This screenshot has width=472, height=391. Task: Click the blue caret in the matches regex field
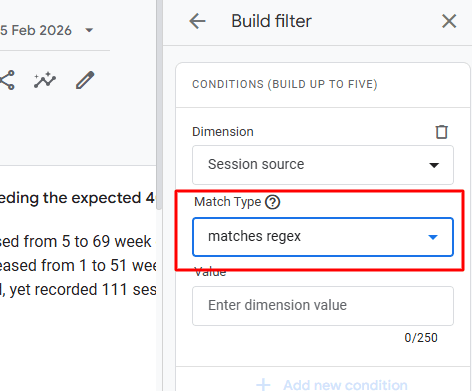[x=433, y=237]
